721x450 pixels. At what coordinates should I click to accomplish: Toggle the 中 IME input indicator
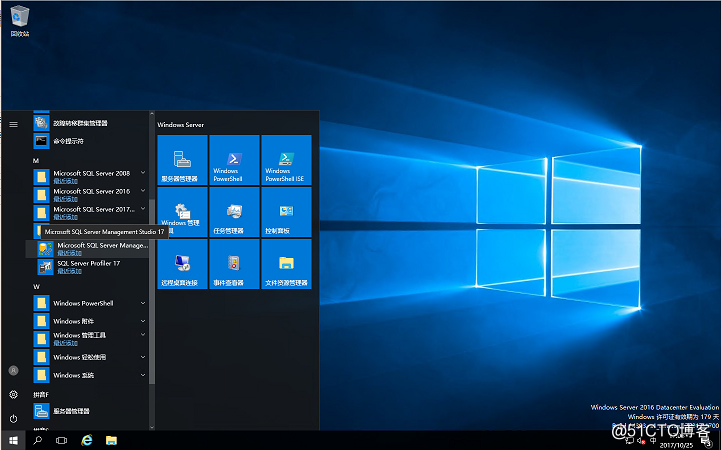pos(653,440)
